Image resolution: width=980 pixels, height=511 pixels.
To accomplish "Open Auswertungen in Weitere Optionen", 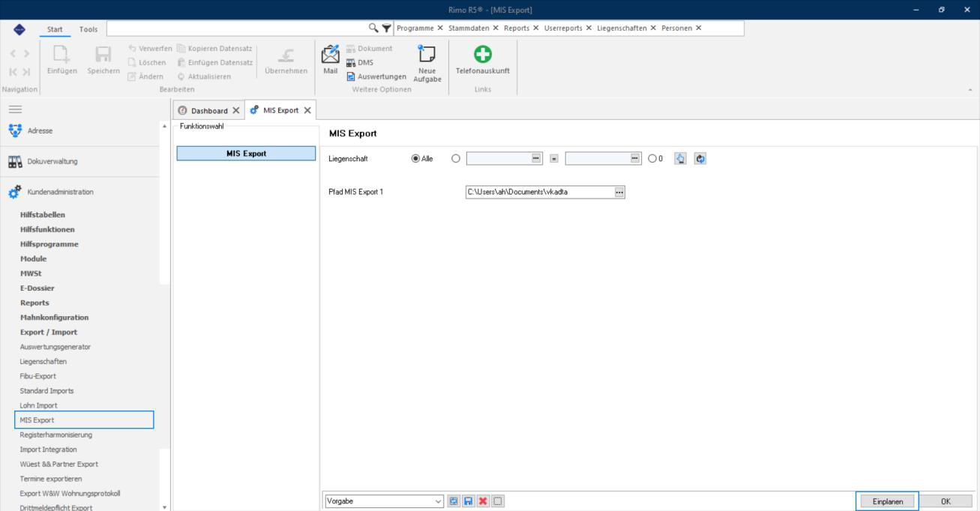I will 376,76.
